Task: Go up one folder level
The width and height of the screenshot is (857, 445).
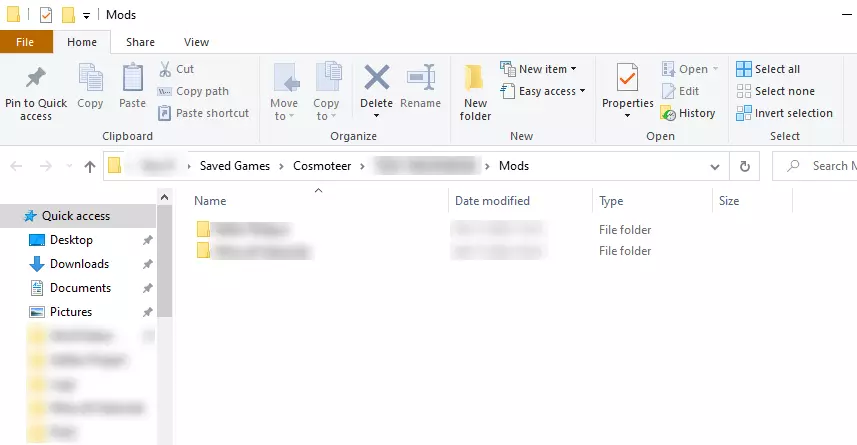Action: [90, 166]
